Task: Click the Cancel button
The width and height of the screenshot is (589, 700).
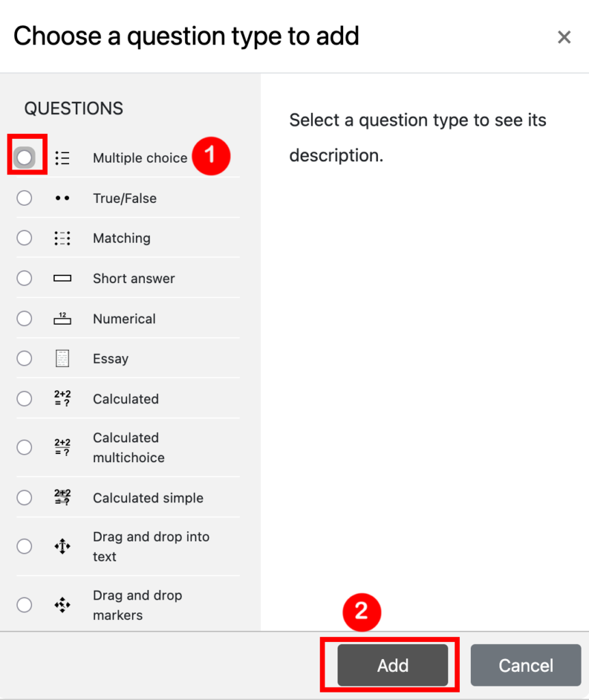Action: (x=525, y=665)
